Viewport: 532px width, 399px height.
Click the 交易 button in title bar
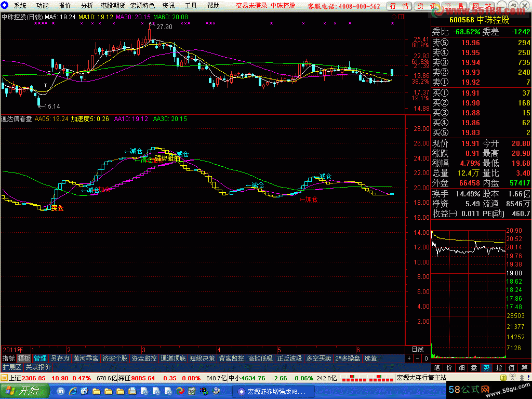click(x=454, y=6)
